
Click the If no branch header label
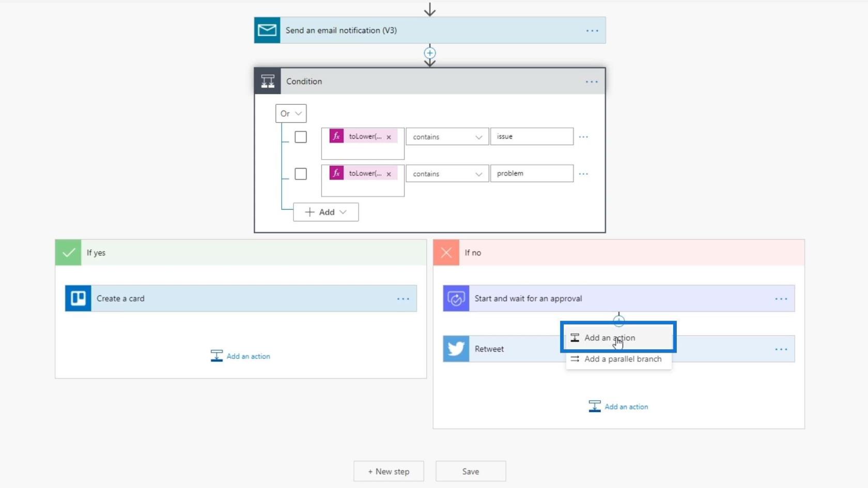coord(473,253)
